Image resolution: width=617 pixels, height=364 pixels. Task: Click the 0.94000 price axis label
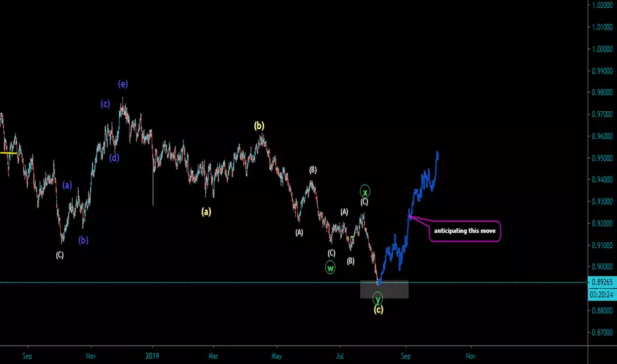pos(602,179)
